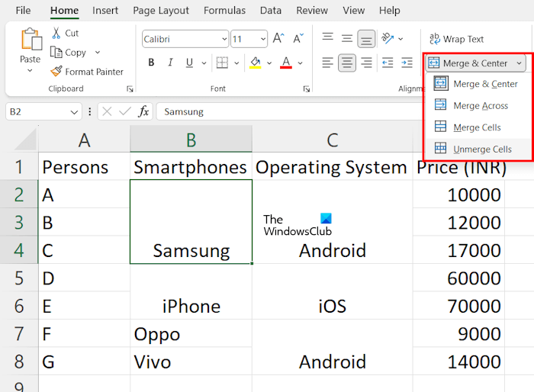534x392 pixels.
Task: Choose Unmerge Cells menu option
Action: [x=478, y=149]
